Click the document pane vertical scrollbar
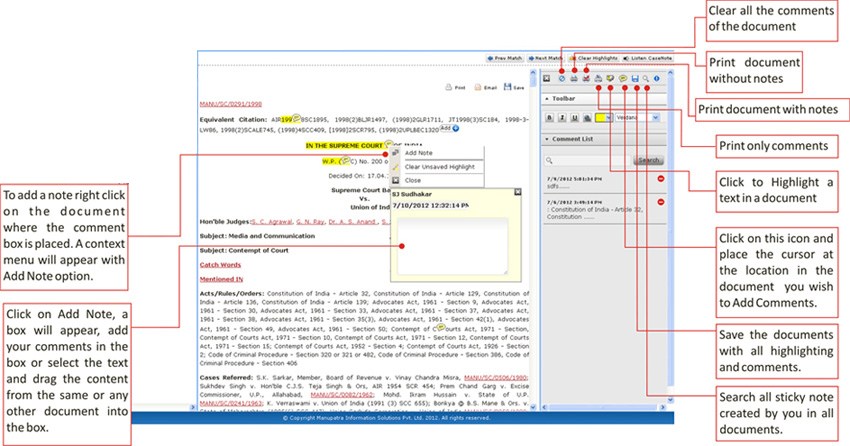Screen dimensions: 850x446 click(533, 238)
